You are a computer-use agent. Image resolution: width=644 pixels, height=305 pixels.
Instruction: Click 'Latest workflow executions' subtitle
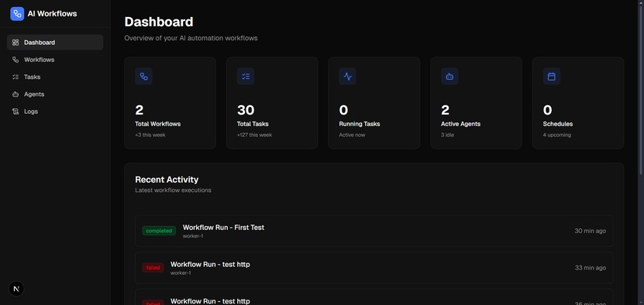pyautogui.click(x=174, y=190)
